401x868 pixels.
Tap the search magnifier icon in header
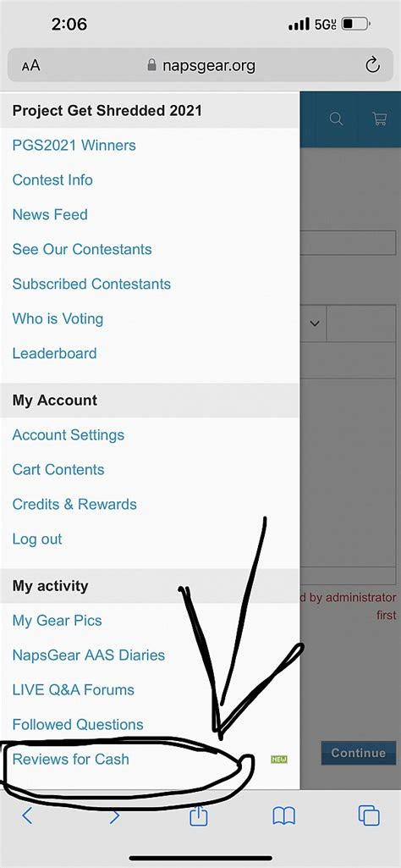[x=337, y=119]
